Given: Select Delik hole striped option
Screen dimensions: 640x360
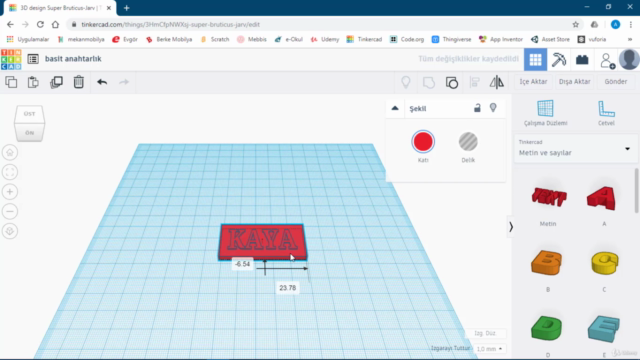Looking at the screenshot, I should click(468, 142).
